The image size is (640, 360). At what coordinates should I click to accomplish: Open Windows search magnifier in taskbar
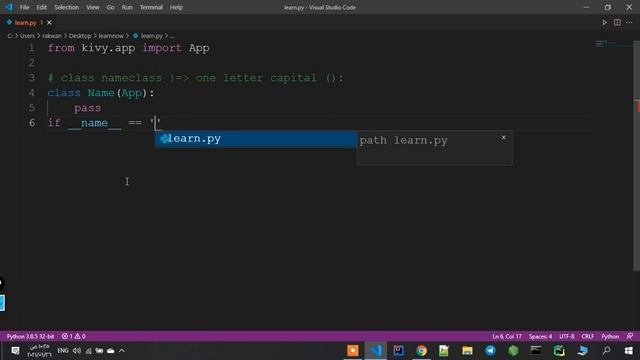click(x=607, y=351)
